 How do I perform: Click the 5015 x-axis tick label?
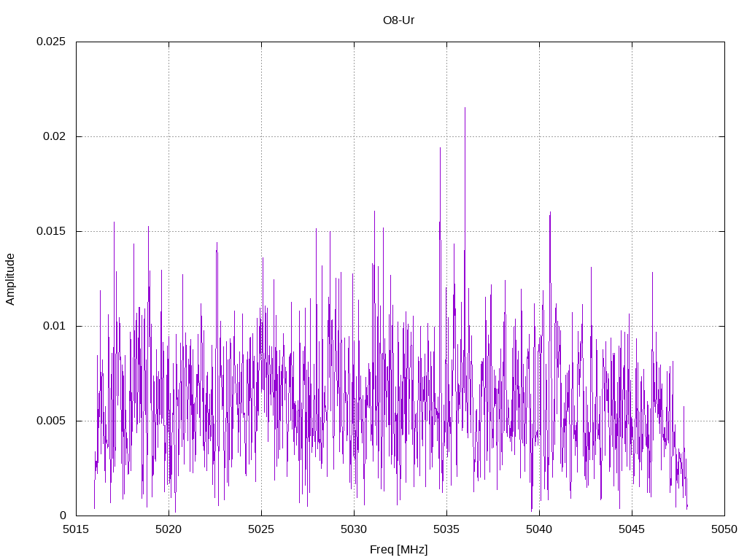pos(76,529)
